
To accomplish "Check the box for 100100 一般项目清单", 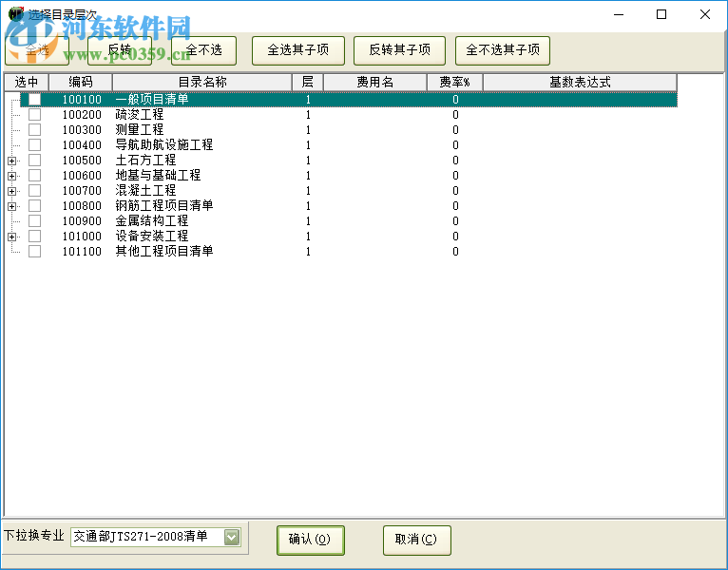I will 34,100.
